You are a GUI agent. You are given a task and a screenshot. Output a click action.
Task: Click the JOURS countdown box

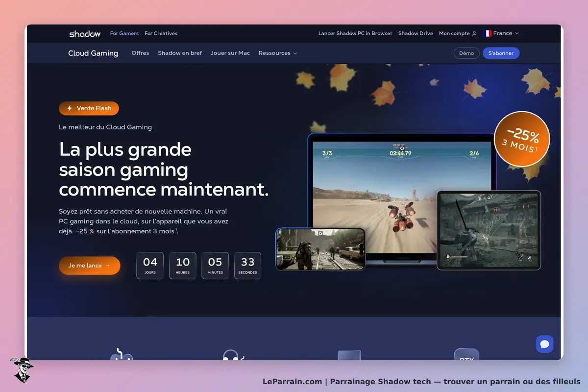click(150, 266)
